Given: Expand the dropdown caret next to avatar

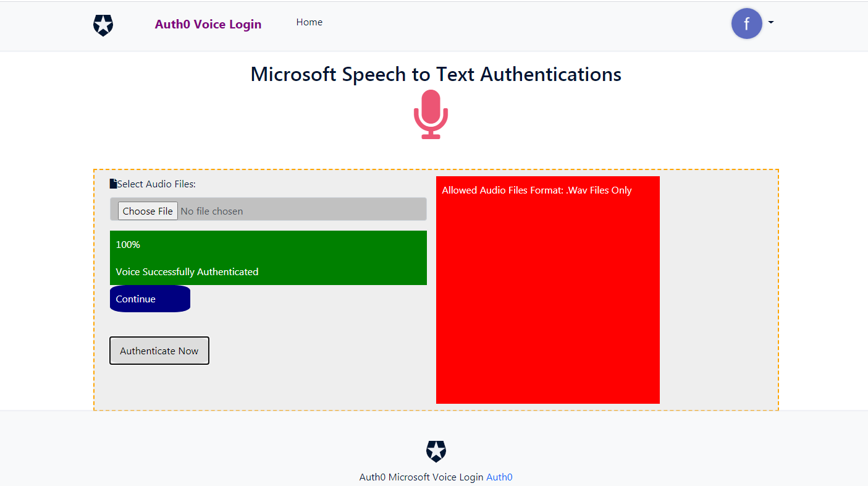Looking at the screenshot, I should click(x=771, y=22).
